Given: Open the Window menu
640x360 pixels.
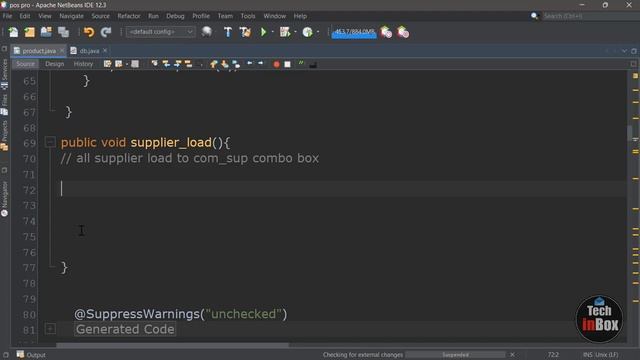Looking at the screenshot, I should (274, 16).
